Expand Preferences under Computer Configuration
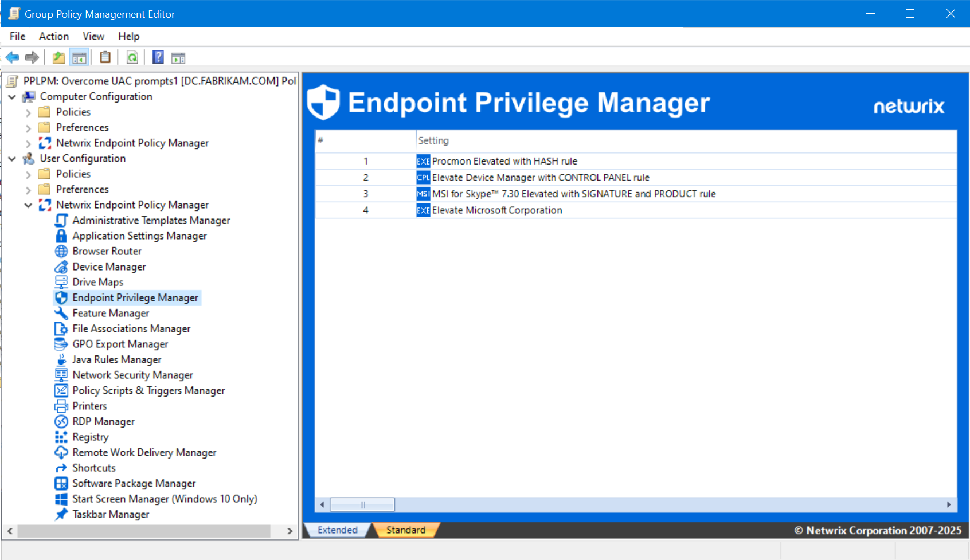Viewport: 970px width, 560px height. click(28, 128)
